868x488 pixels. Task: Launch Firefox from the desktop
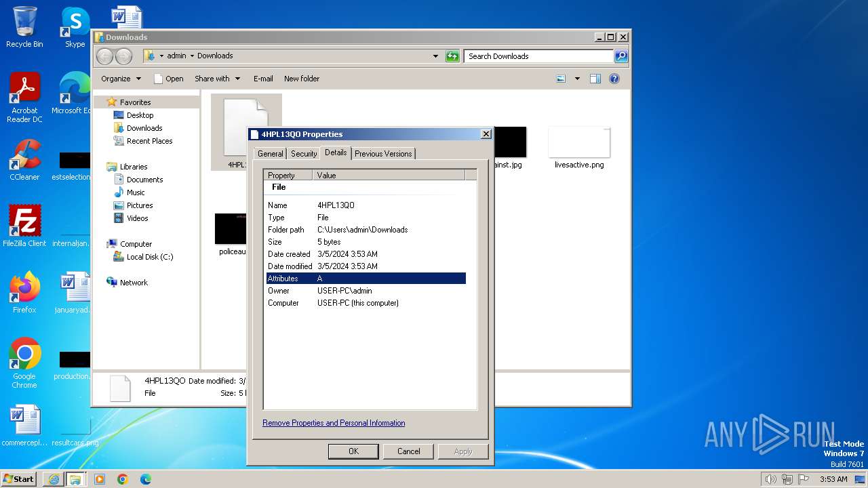click(24, 293)
